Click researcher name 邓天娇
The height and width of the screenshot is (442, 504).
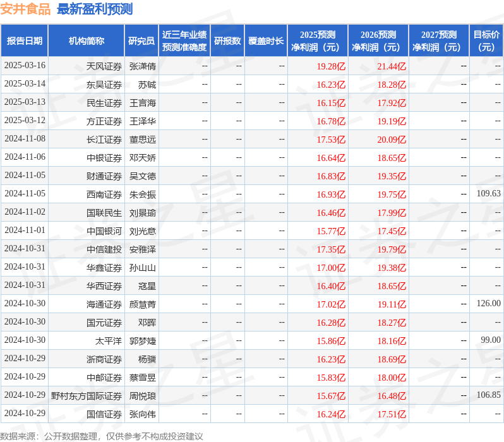(142, 158)
